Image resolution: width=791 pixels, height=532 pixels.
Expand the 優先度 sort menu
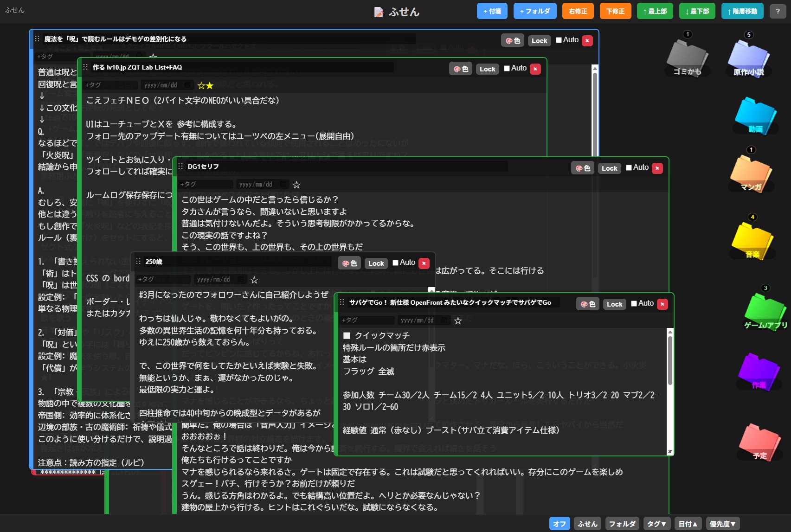pos(722,524)
